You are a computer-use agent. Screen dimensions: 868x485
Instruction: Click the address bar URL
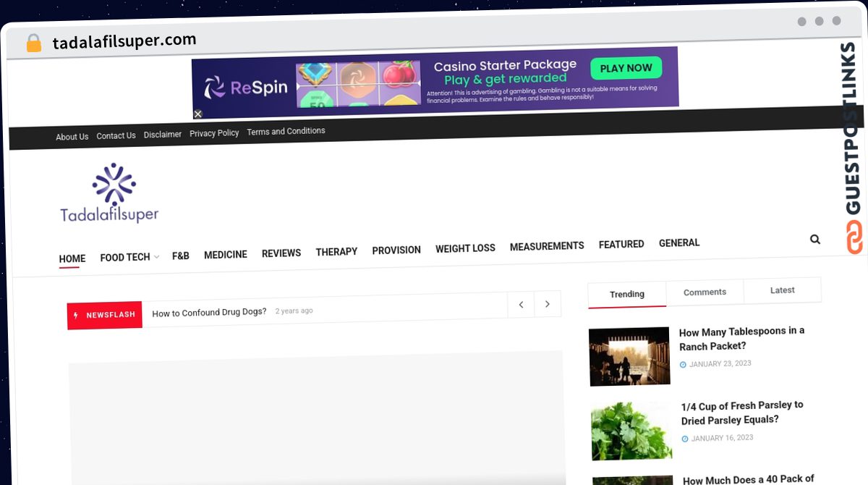tap(124, 41)
